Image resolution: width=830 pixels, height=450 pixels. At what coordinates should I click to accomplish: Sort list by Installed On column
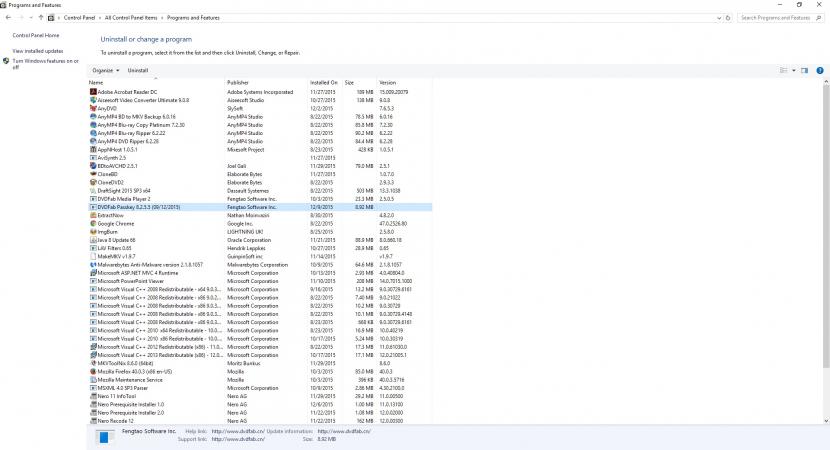[323, 82]
